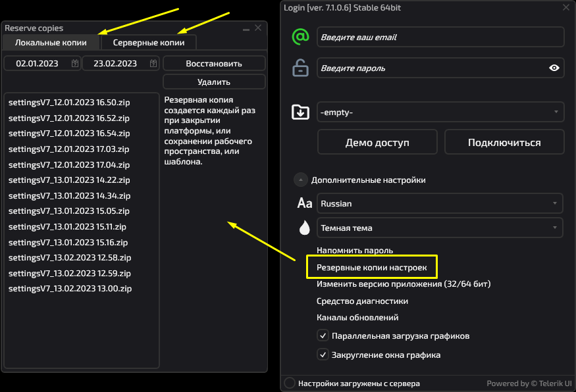The image size is (576, 392).
Task: Toggle password visibility with the eye icon
Action: (553, 68)
